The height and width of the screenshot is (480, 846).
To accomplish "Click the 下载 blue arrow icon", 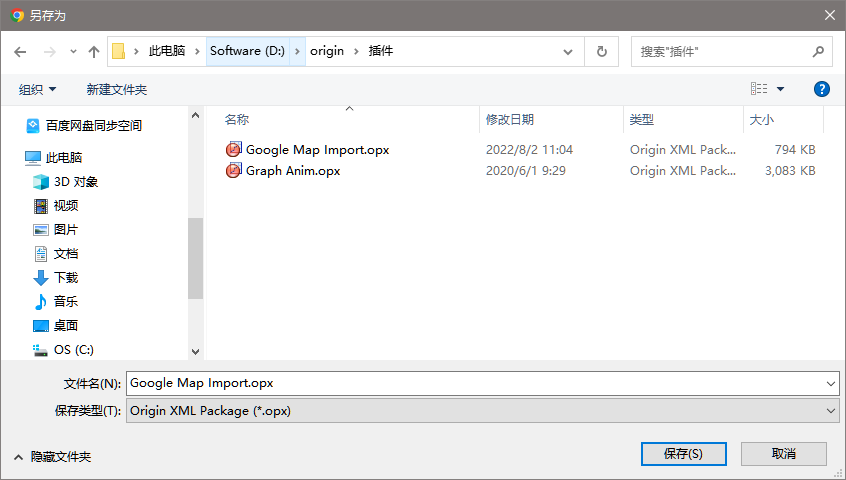I will pos(40,278).
